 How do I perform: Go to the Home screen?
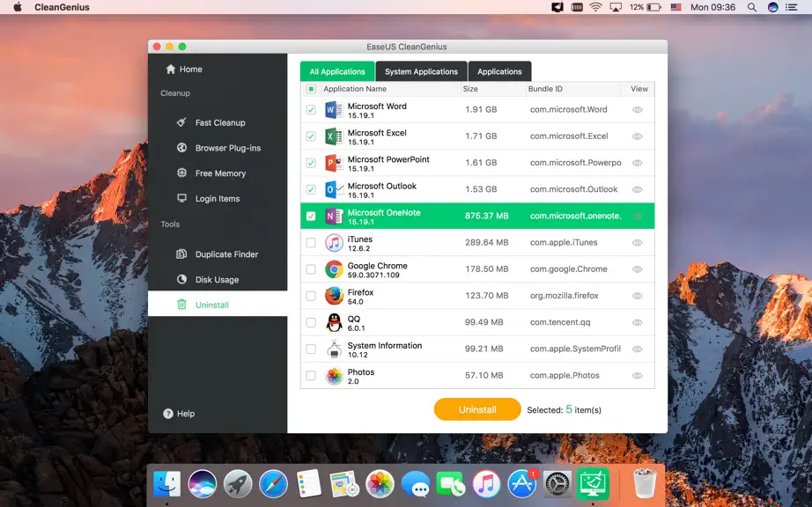pos(184,70)
